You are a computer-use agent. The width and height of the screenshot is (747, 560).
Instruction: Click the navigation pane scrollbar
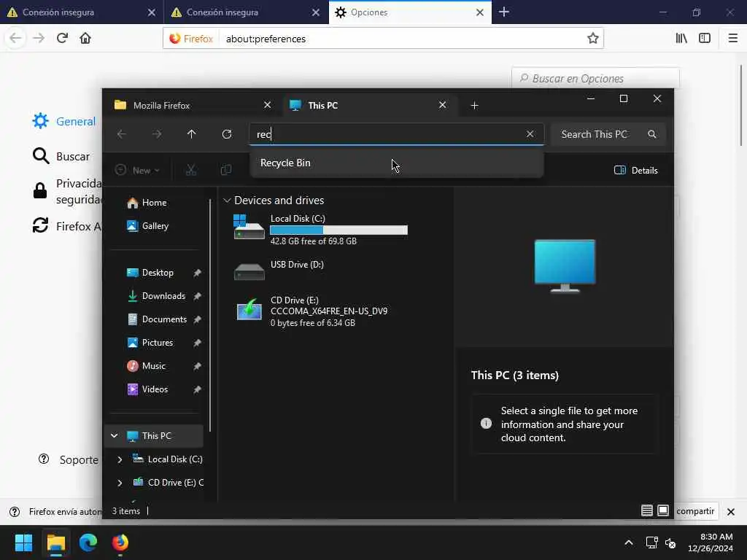coord(210,315)
